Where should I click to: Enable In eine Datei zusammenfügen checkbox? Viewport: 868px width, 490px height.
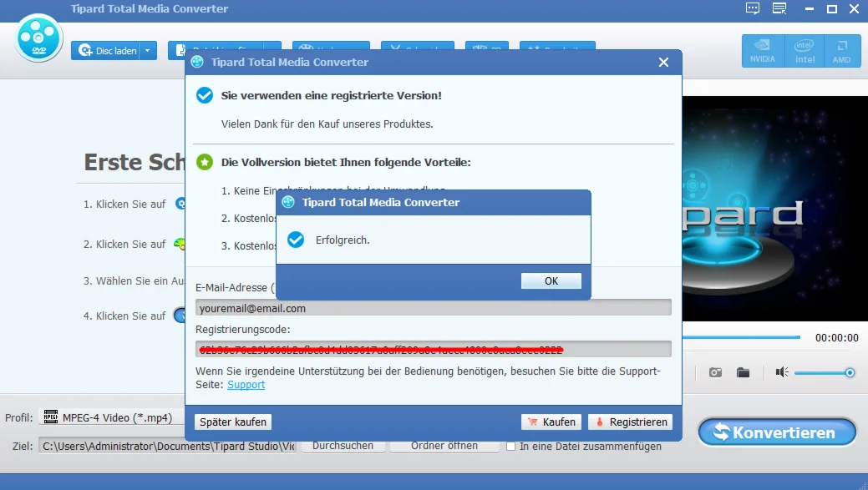tap(511, 447)
